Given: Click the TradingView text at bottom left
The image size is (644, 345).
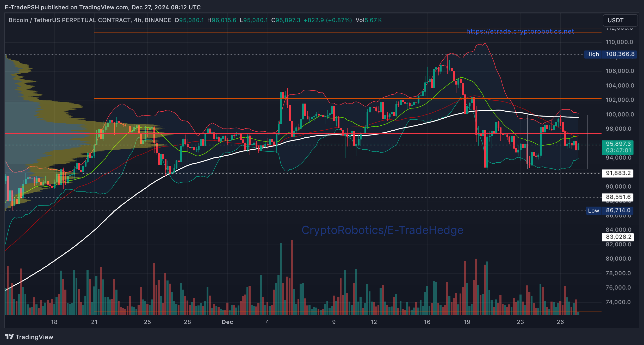Looking at the screenshot, I should tap(34, 337).
